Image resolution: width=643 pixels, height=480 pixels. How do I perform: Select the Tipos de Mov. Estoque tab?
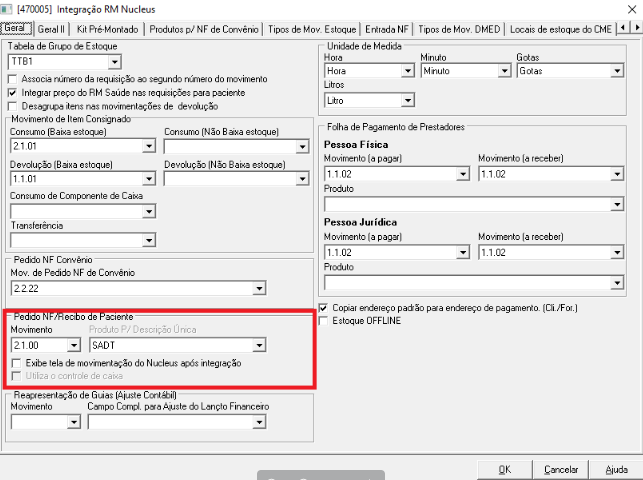coord(312,29)
